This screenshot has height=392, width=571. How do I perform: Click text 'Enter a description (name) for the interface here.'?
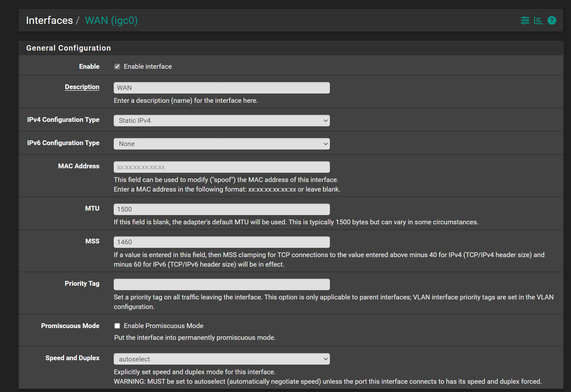click(x=186, y=101)
